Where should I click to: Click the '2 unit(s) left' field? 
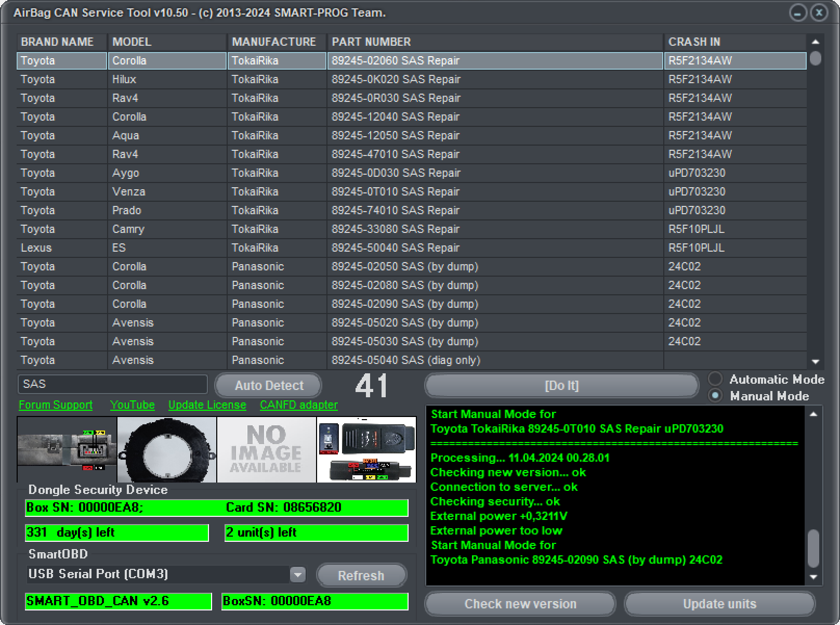(317, 532)
